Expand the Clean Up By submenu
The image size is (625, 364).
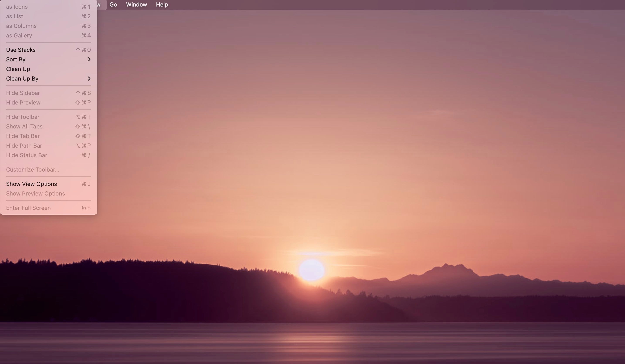(22, 79)
